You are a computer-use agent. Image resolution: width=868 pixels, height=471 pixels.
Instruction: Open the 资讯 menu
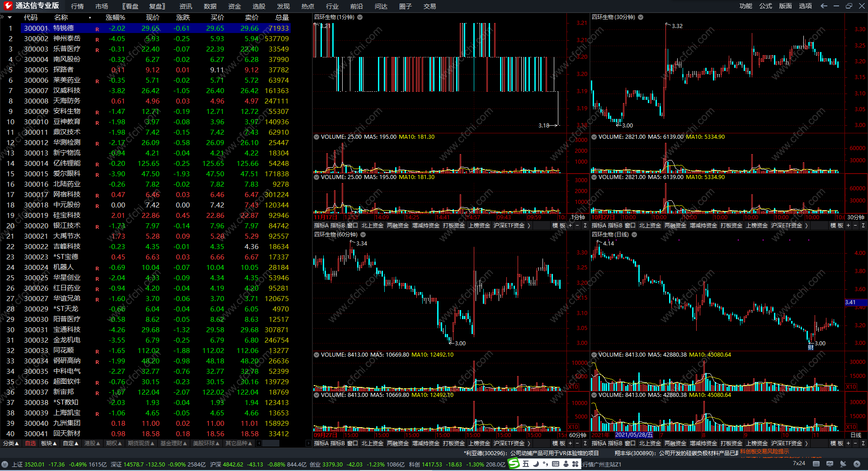pos(186,6)
